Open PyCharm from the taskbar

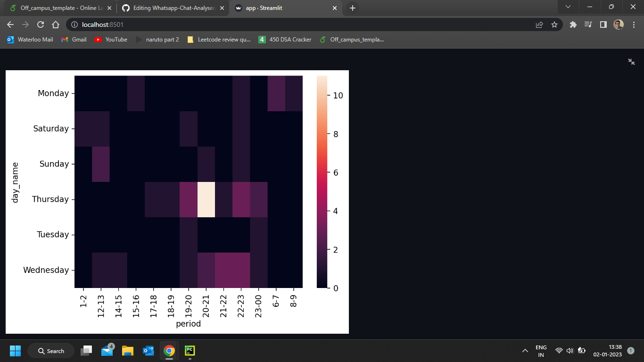click(190, 351)
